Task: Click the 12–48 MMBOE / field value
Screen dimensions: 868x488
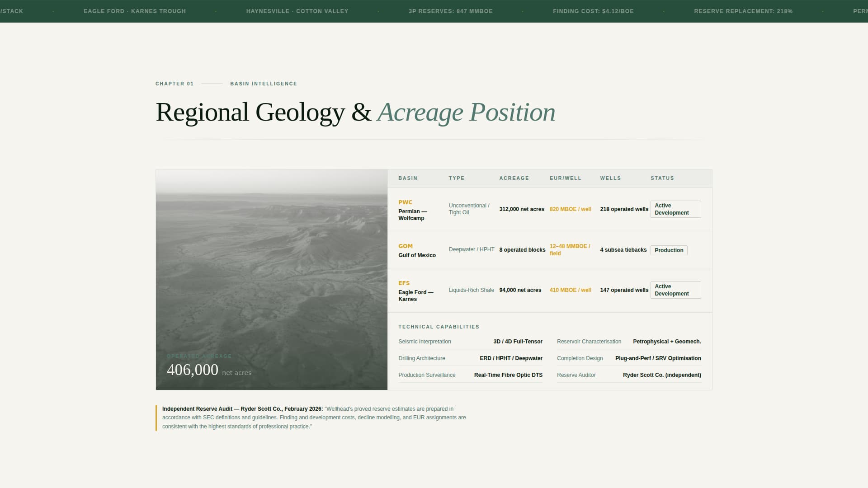Action: [x=570, y=250]
